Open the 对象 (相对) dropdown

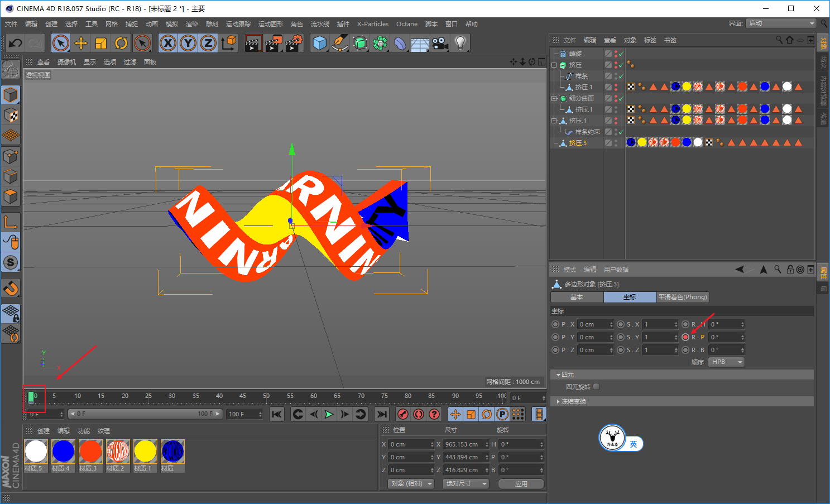(x=411, y=484)
